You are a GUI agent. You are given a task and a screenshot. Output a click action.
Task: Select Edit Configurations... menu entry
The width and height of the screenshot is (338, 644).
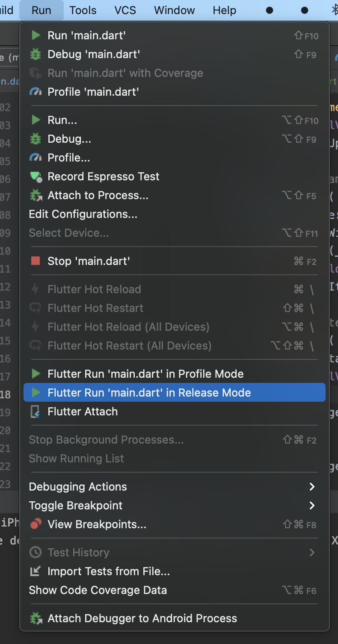point(83,214)
